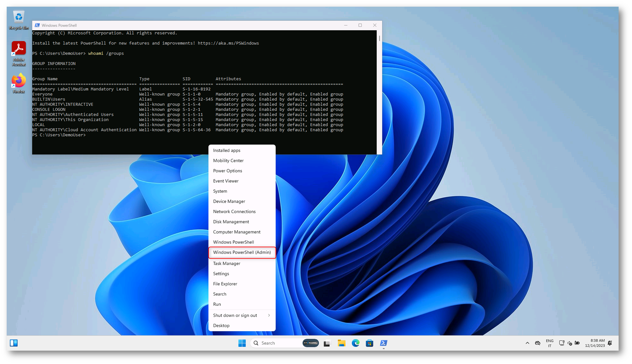Select the Firefox desktop shortcut

tap(18, 83)
